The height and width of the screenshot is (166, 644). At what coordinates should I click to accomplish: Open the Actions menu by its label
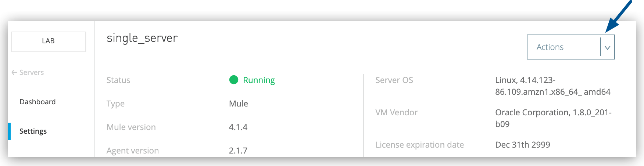[x=550, y=47]
